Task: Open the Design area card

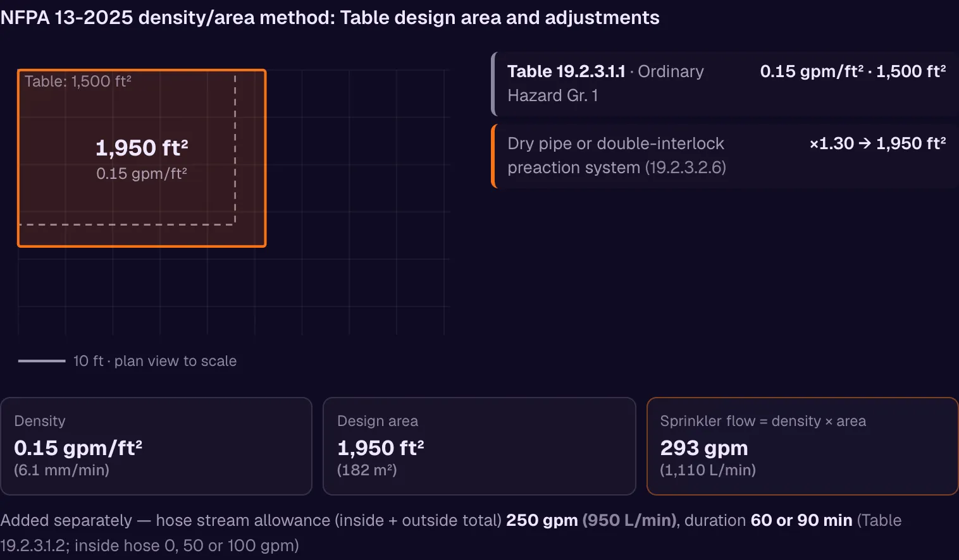Action: 479,446
